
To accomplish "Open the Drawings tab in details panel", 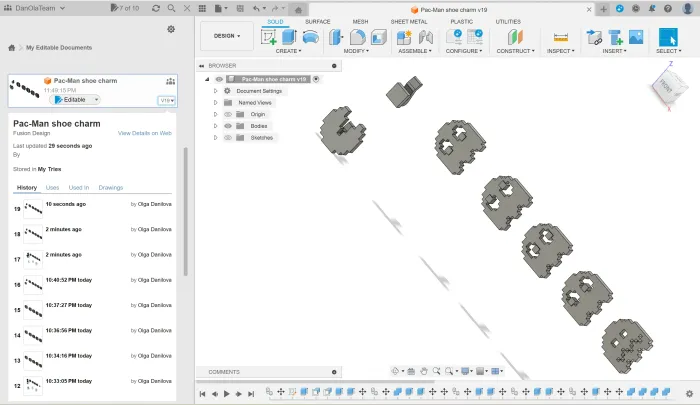I will [x=110, y=187].
